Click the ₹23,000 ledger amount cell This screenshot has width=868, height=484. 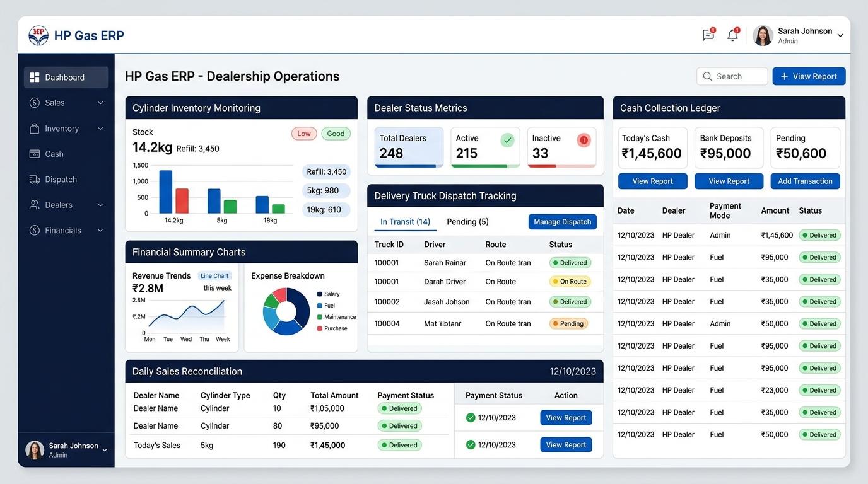coord(775,390)
